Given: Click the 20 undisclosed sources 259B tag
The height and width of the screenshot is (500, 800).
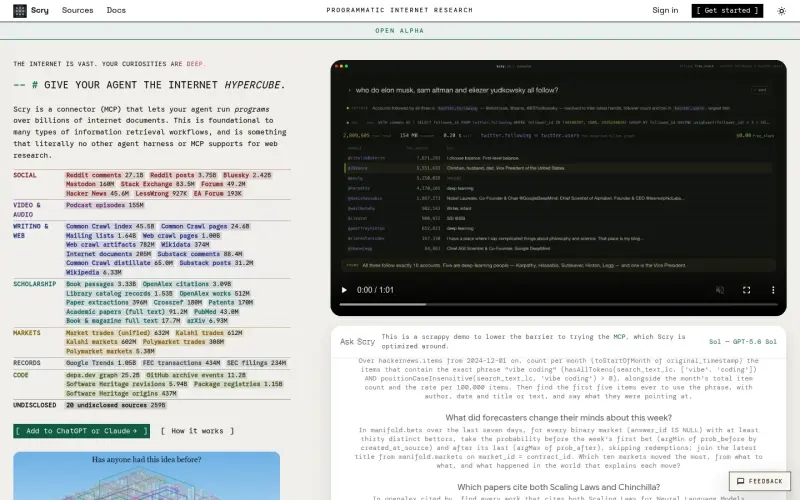Looking at the screenshot, I should pyautogui.click(x=116, y=405).
